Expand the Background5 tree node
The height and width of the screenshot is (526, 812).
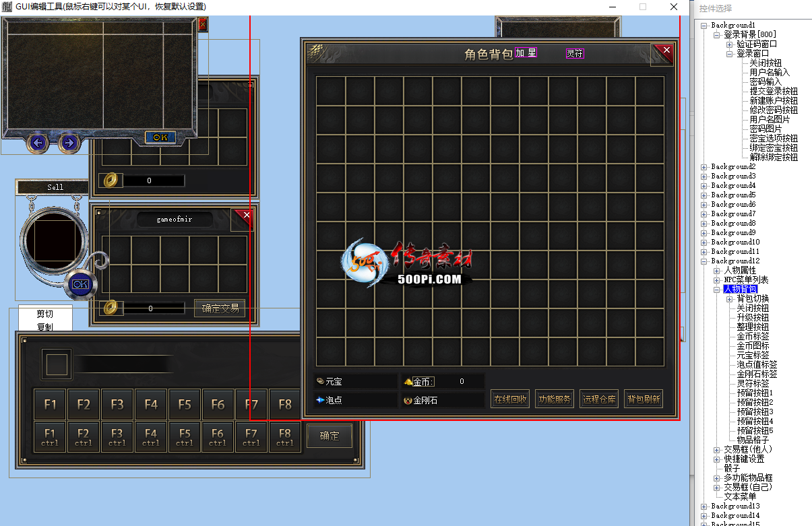[704, 195]
